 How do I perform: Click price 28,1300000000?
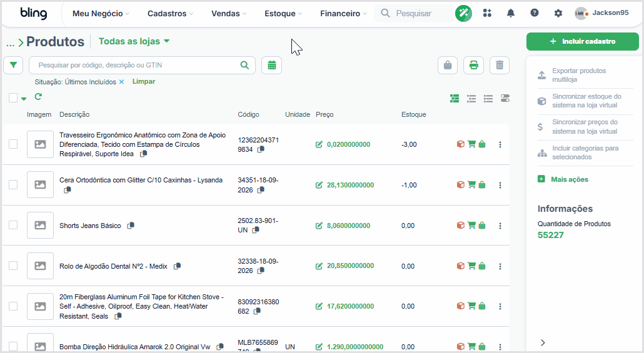click(350, 185)
